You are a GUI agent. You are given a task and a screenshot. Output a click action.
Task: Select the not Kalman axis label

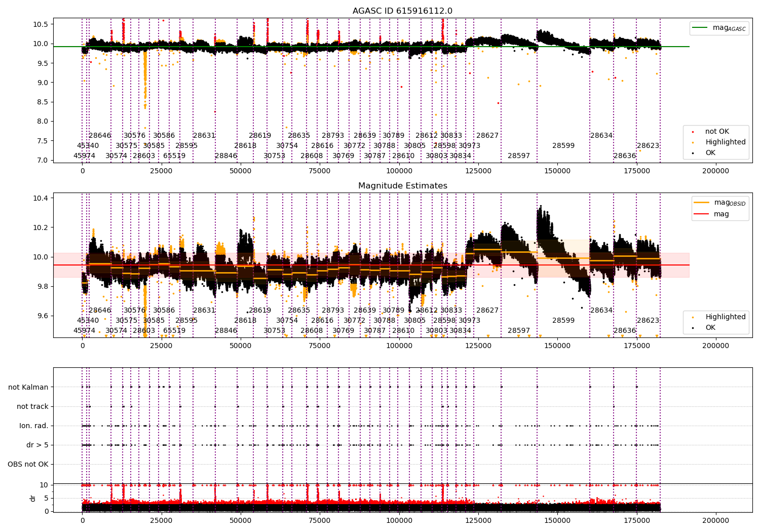click(x=28, y=387)
